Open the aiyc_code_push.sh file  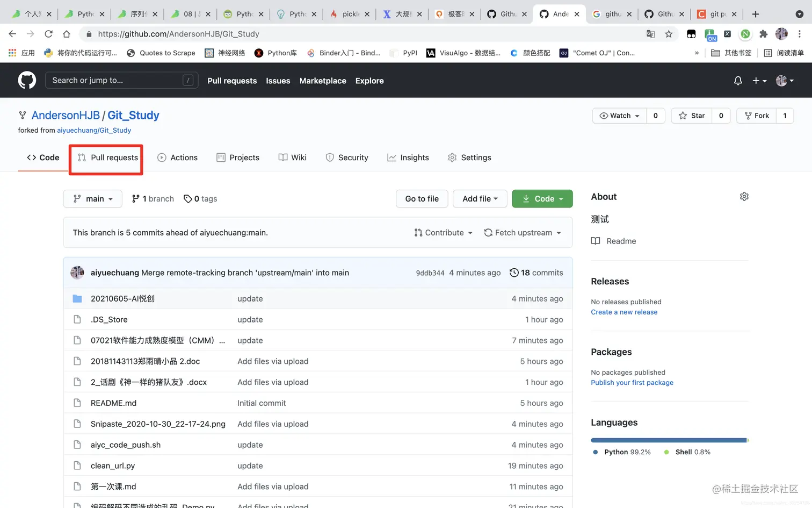pos(126,445)
